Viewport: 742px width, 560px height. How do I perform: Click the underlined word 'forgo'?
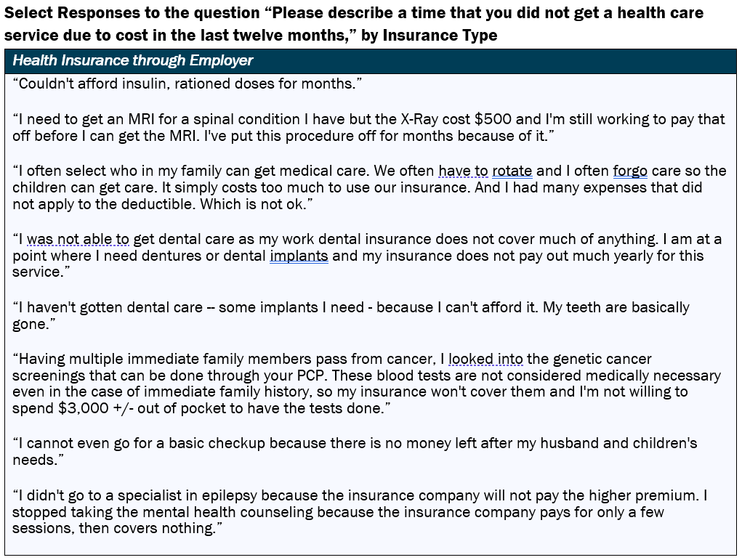coord(630,171)
